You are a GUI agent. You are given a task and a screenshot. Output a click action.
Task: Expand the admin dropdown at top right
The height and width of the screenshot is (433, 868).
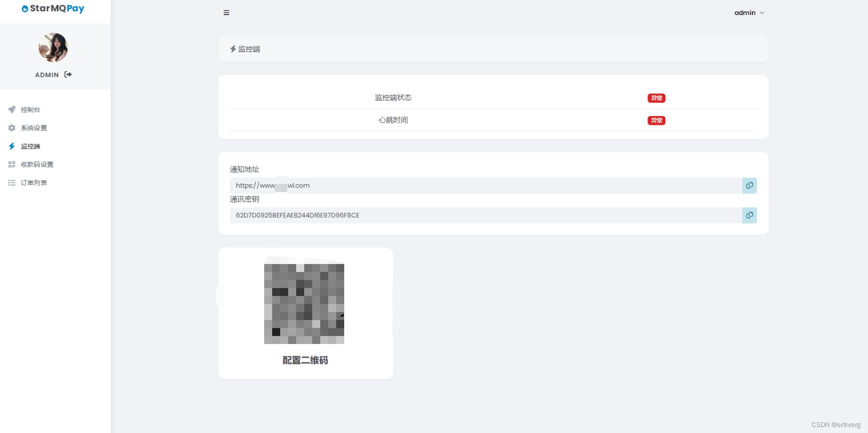tap(749, 13)
